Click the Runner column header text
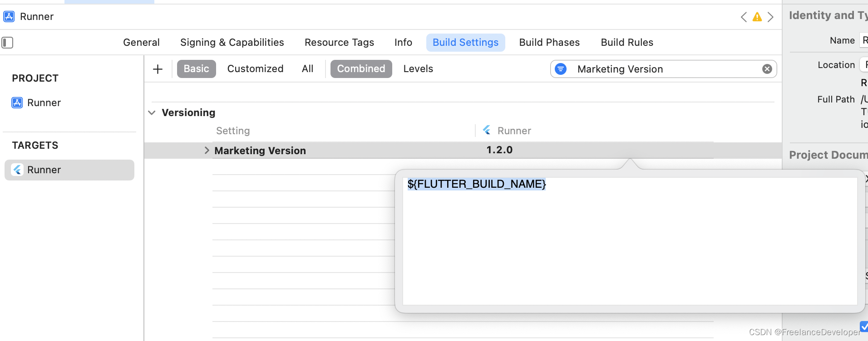This screenshot has width=868, height=341. (x=514, y=131)
